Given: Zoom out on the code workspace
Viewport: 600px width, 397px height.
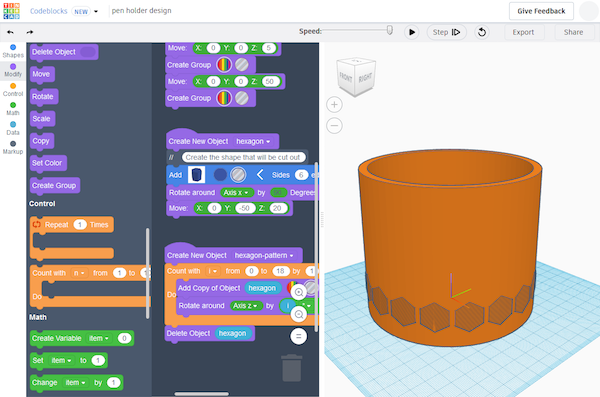Looking at the screenshot, I should pos(299,315).
